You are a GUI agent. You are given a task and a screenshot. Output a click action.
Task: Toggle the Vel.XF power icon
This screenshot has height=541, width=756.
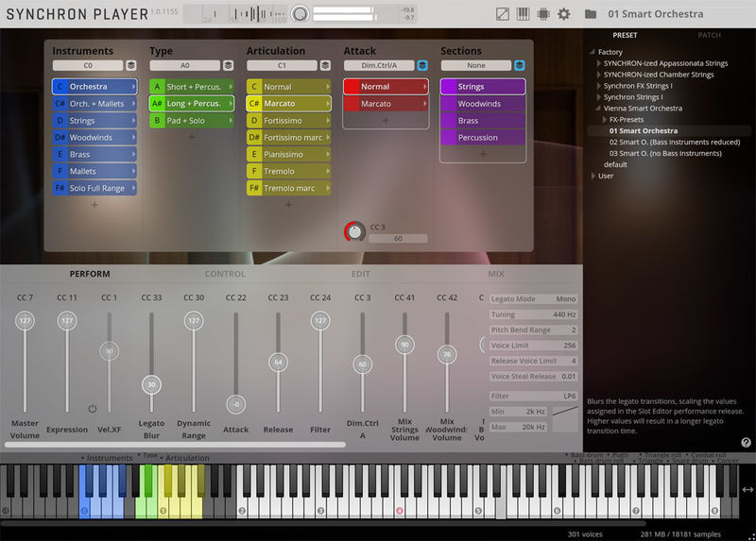pyautogui.click(x=93, y=409)
